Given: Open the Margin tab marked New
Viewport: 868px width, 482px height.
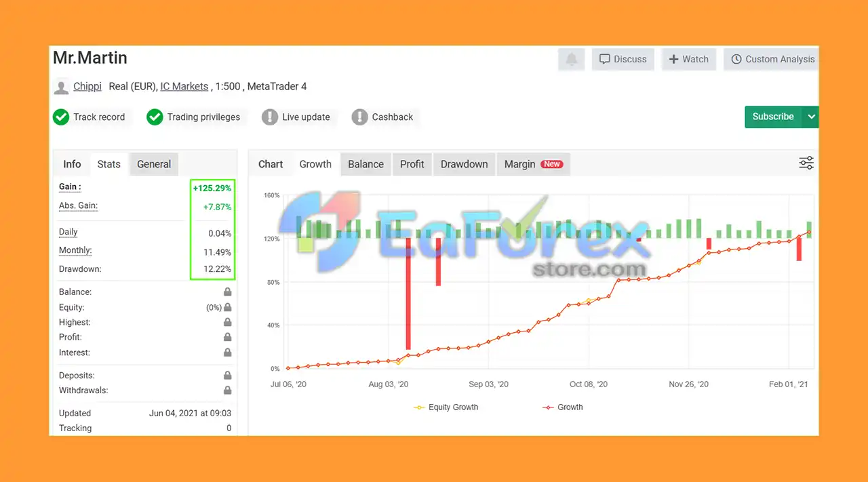Looking at the screenshot, I should click(x=534, y=164).
